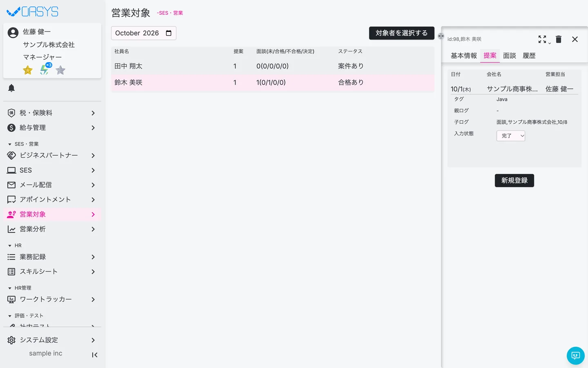
Task: Close the detail panel
Action: point(575,39)
